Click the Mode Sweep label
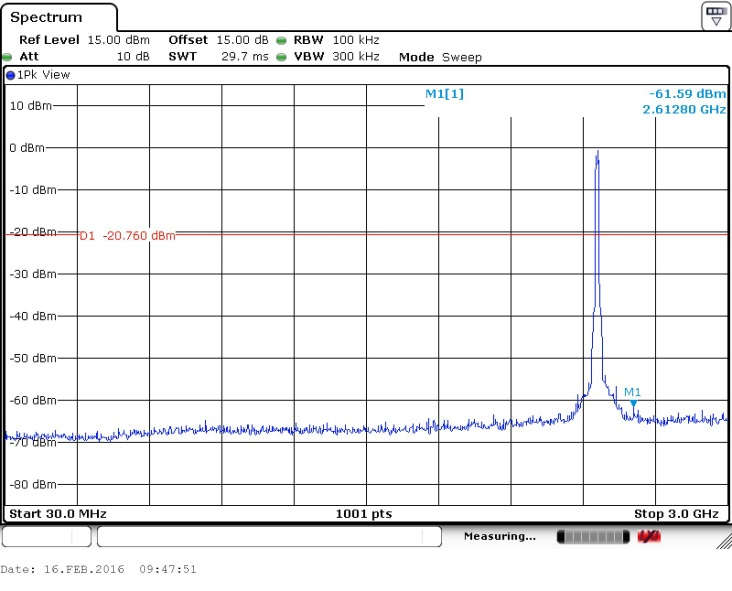This screenshot has width=732, height=591. pos(440,57)
